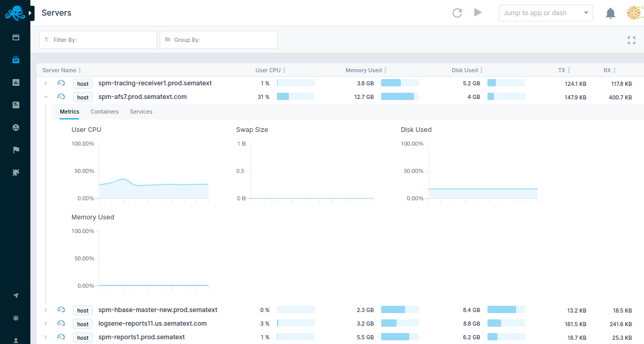Click User CPU bar for spm-afs7
The height and width of the screenshot is (344, 644).
click(x=296, y=96)
